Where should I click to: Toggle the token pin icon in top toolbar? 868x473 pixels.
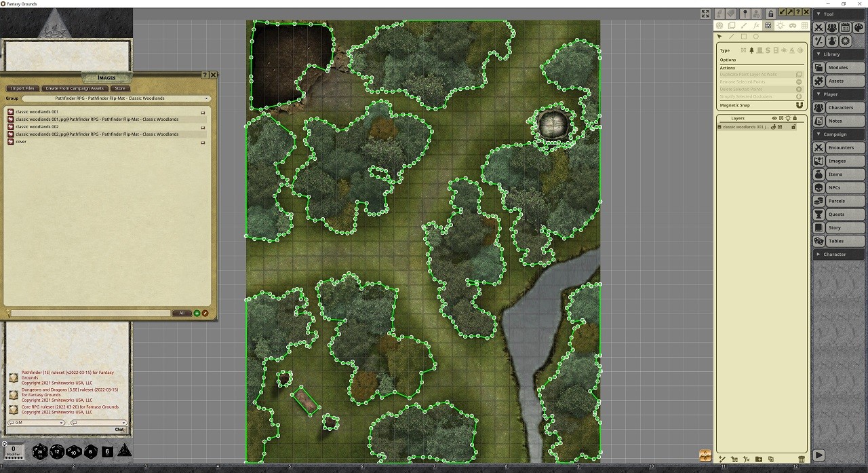tap(745, 14)
